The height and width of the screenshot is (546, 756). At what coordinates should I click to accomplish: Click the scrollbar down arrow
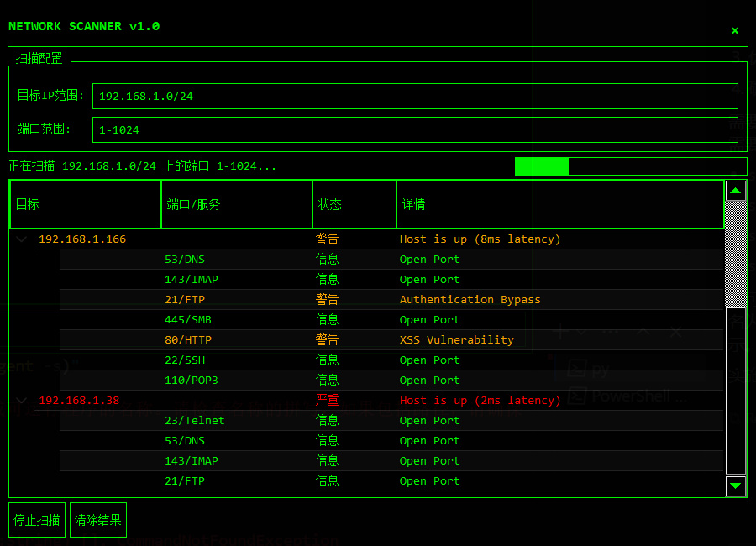click(x=736, y=486)
